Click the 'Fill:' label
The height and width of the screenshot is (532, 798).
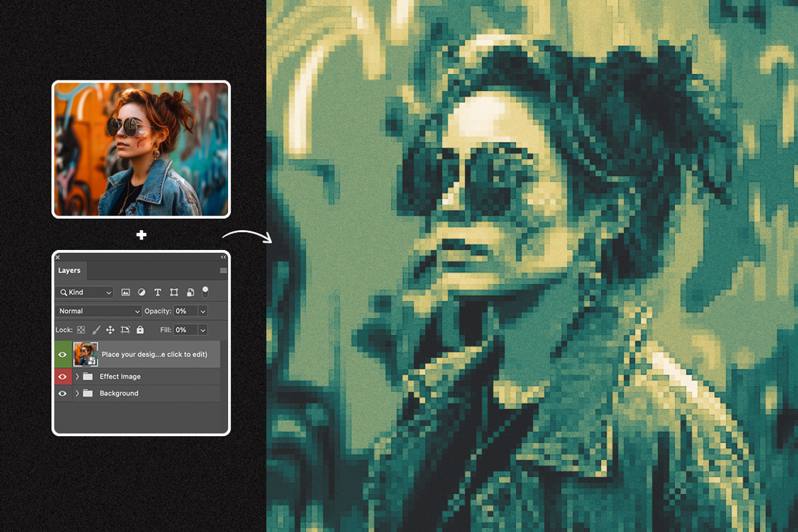[166, 330]
